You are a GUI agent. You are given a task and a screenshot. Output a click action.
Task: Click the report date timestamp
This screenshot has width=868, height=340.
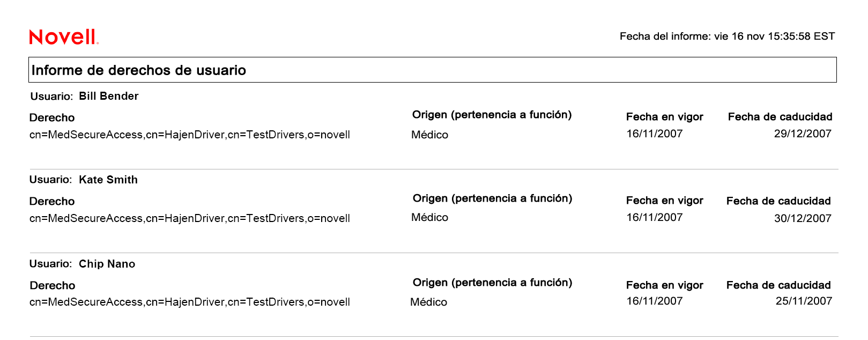727,36
